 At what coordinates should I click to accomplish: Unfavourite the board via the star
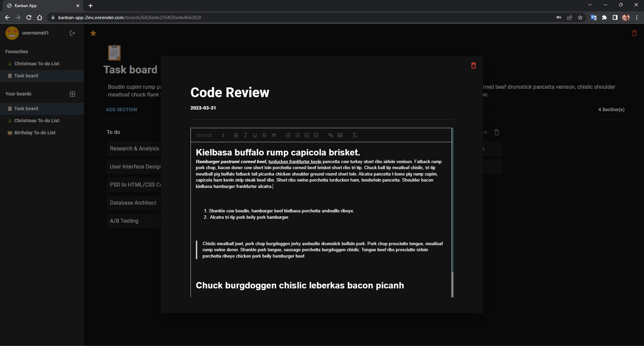coord(93,33)
